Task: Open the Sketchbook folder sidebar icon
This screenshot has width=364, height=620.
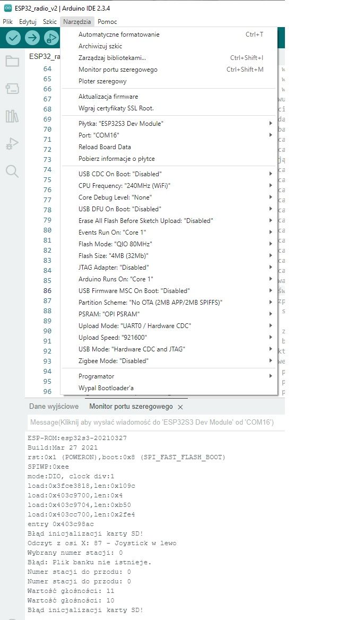Action: point(12,61)
